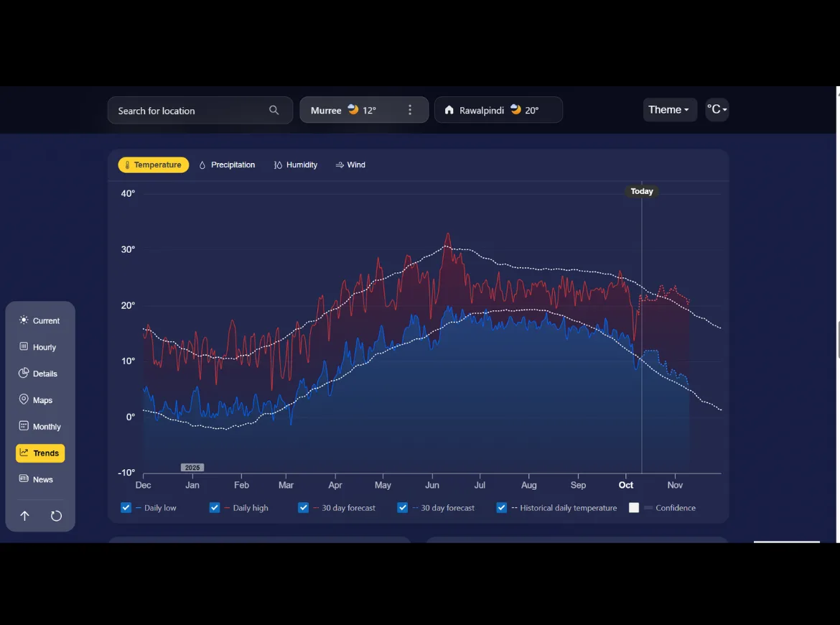This screenshot has width=840, height=625.
Task: Uncheck the Daily low checkbox
Action: (x=126, y=508)
